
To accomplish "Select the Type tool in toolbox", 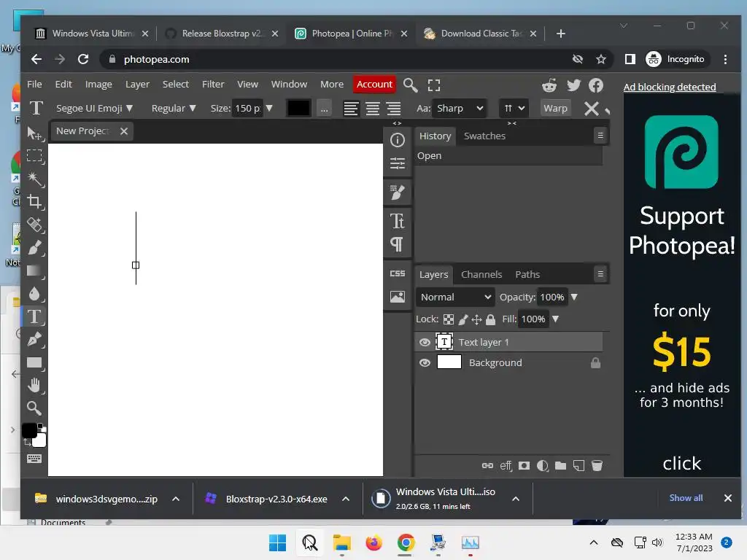I will coord(34,316).
